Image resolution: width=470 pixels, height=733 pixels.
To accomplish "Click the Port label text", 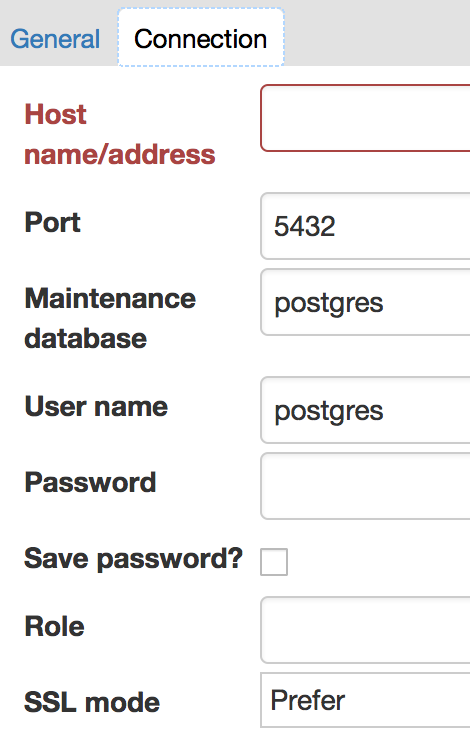I will [x=52, y=222].
